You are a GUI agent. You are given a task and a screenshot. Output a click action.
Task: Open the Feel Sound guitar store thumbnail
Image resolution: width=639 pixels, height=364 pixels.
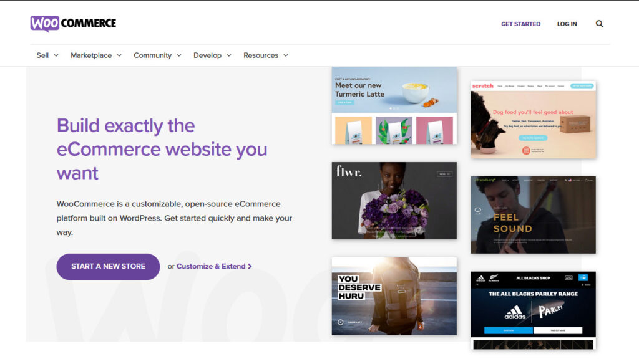[533, 215]
